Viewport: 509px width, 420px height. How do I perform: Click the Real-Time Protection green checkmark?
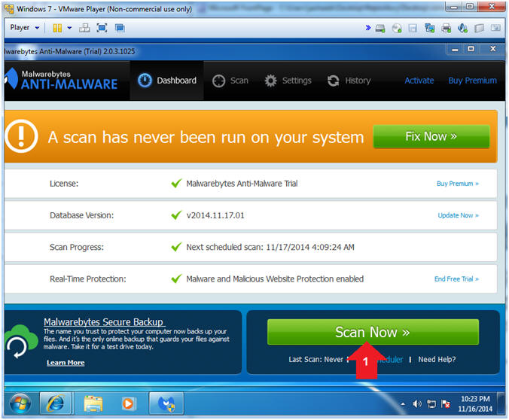coord(176,278)
